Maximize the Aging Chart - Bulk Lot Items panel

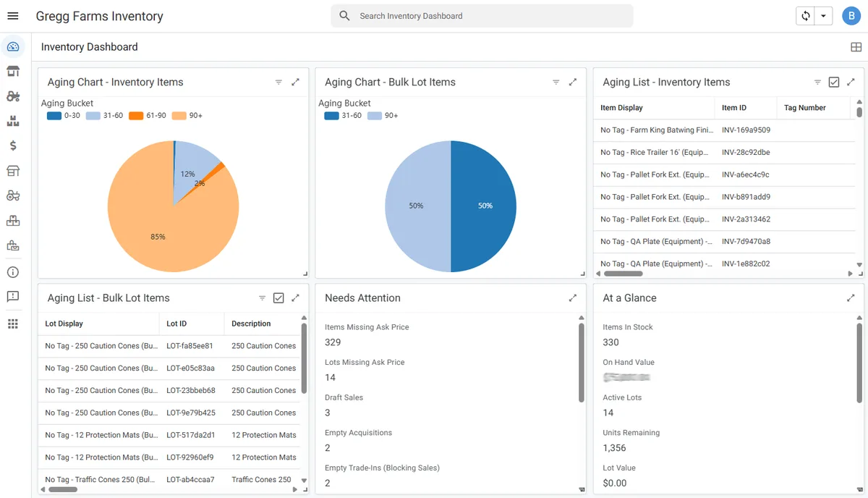573,83
